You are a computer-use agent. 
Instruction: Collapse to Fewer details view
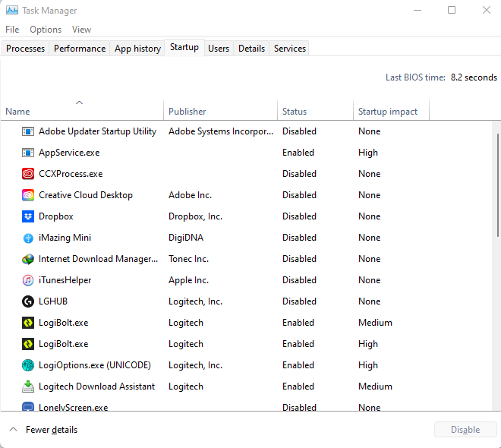click(44, 430)
